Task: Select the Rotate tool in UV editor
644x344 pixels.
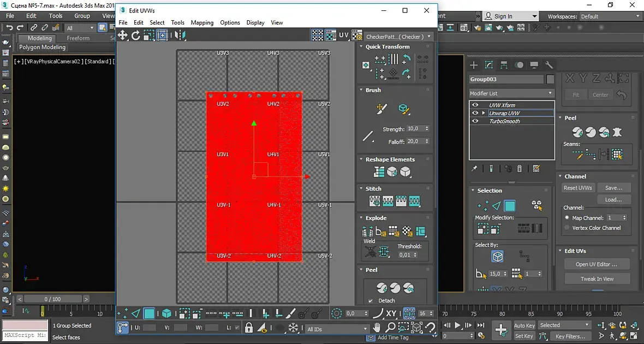Action: click(136, 35)
